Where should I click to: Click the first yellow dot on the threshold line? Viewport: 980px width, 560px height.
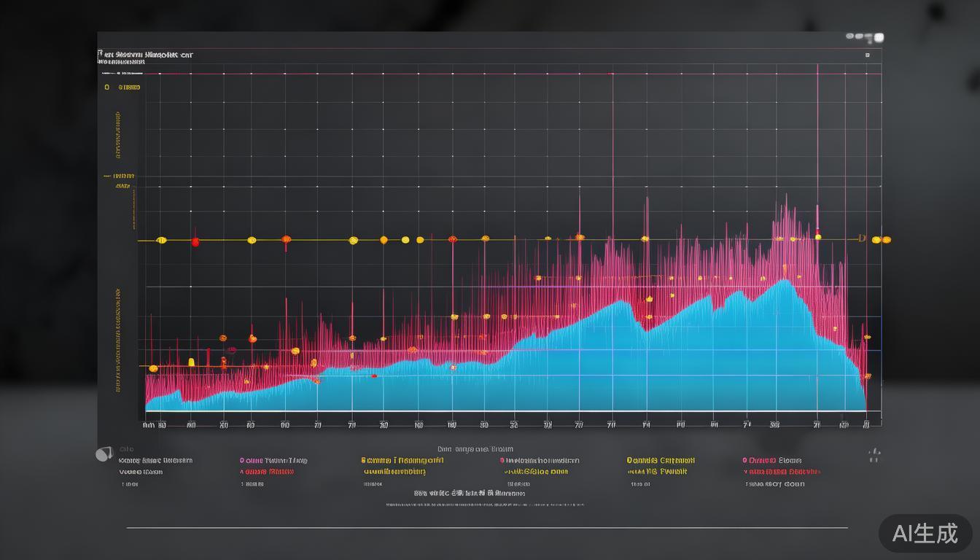161,240
